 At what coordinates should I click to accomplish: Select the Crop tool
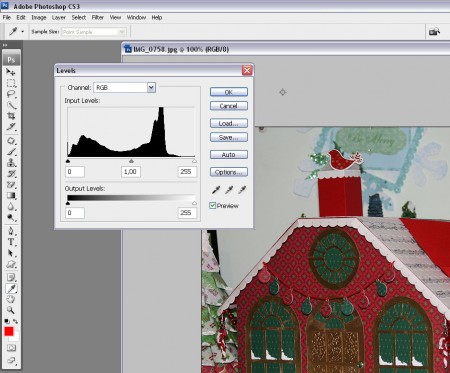tap(11, 116)
